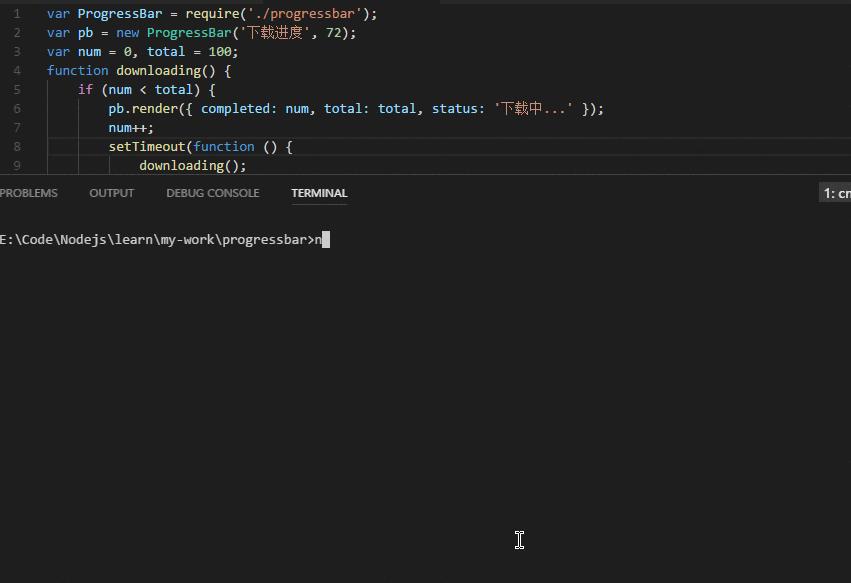Click 'setTimeout' call on line 8
This screenshot has width=851, height=583.
click(147, 147)
